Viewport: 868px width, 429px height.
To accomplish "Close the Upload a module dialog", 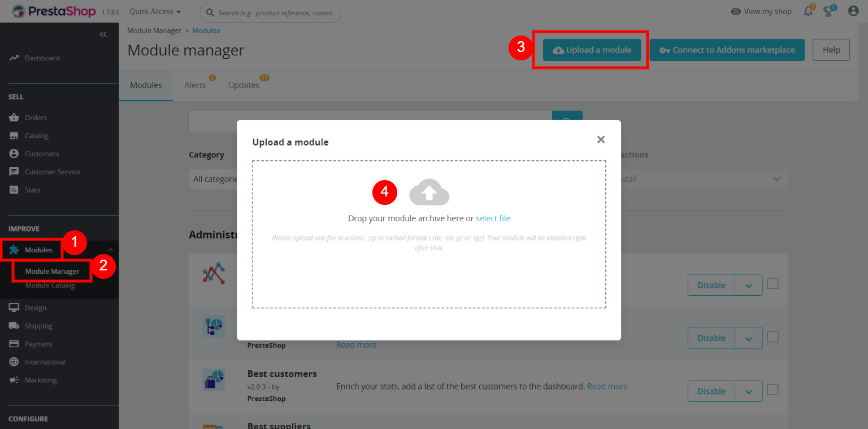I will coord(601,139).
